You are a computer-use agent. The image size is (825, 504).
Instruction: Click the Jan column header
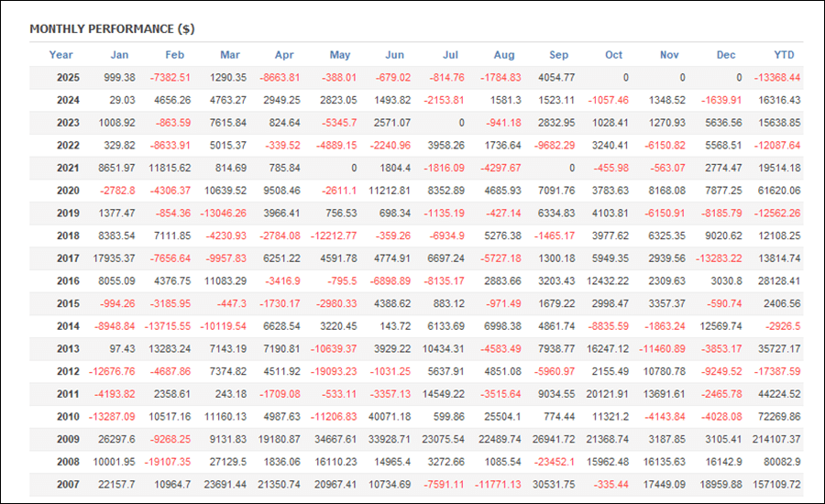pos(119,55)
